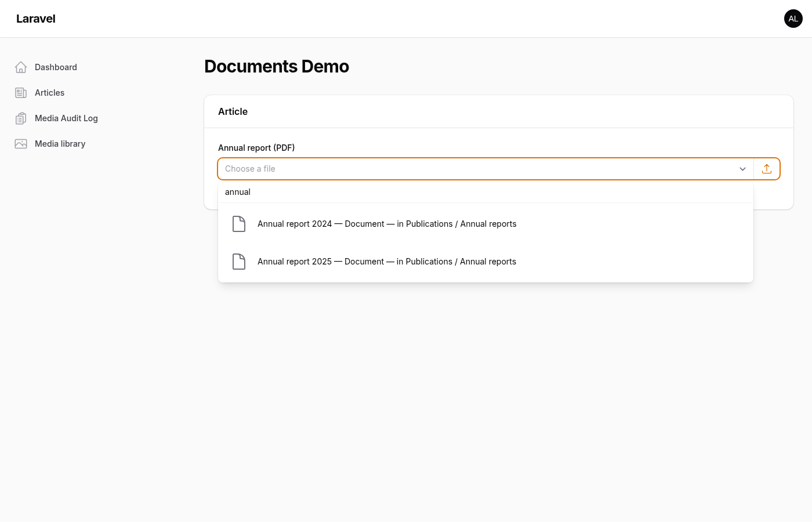Open the Dashboard page
This screenshot has height=522, width=812.
point(56,67)
